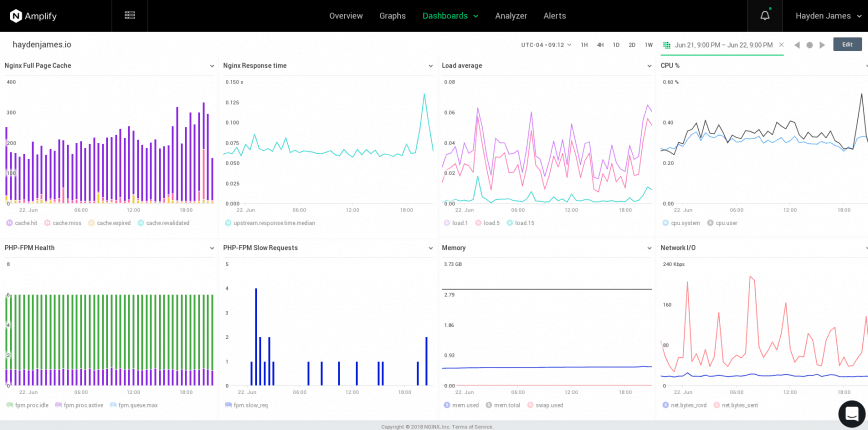Screen dimensions: 868x430
Task: Toggle the load.5 legend series
Action: point(488,223)
